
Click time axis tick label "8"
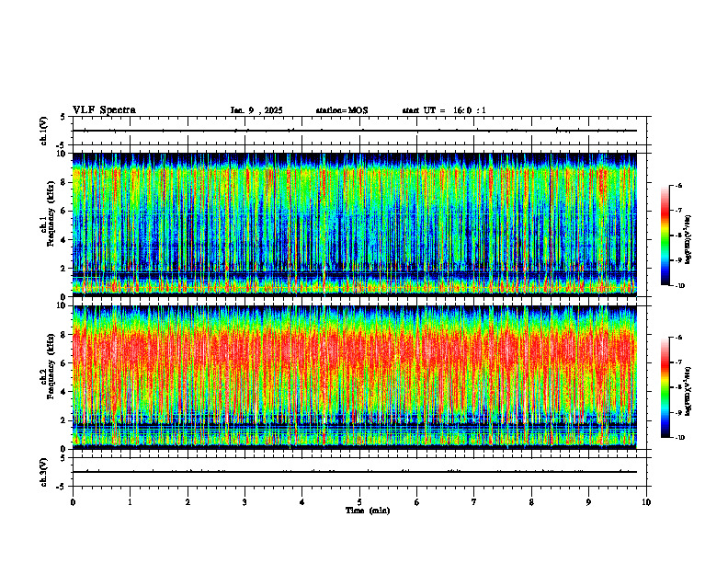(x=531, y=502)
